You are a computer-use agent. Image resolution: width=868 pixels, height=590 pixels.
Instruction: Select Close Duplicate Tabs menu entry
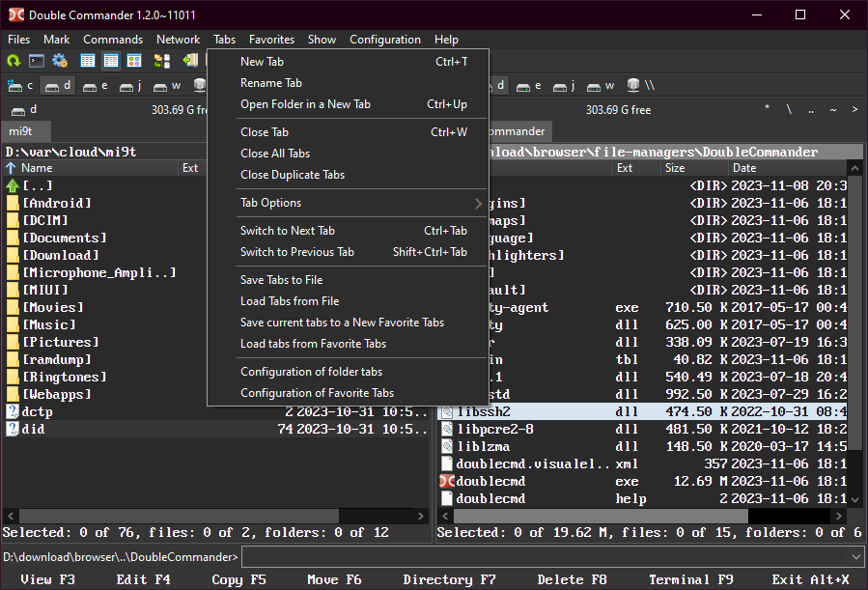click(x=292, y=175)
